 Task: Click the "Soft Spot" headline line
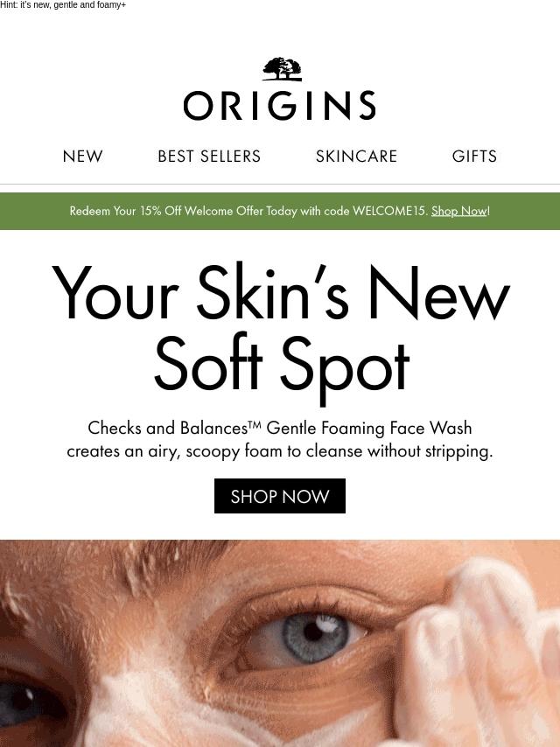tap(282, 365)
